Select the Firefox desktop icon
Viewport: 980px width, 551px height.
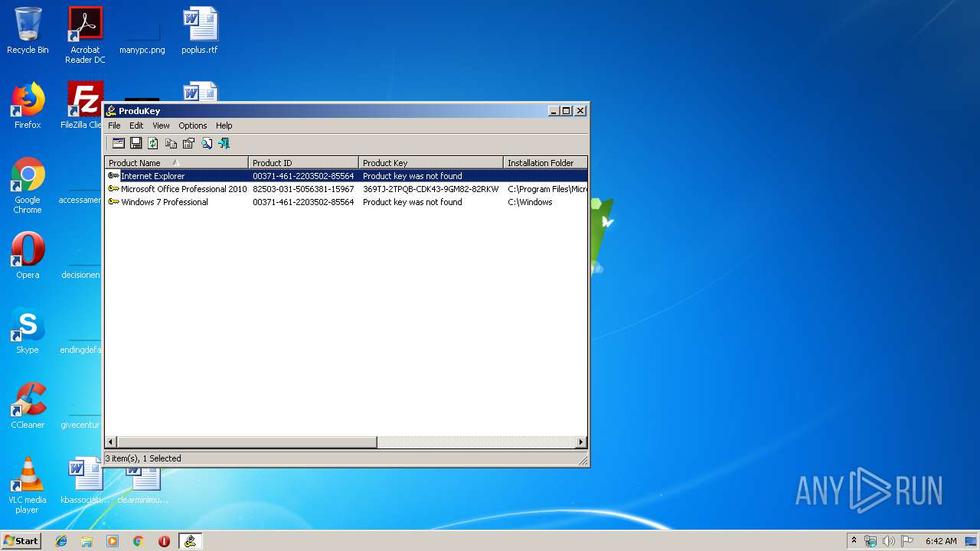(28, 106)
